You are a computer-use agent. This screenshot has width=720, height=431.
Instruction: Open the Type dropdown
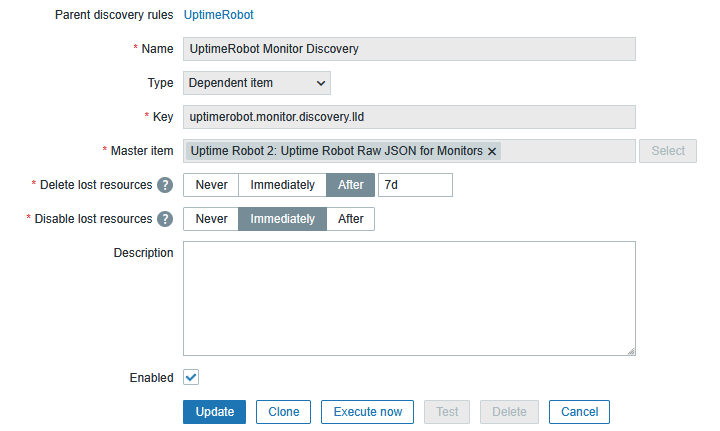pos(257,83)
